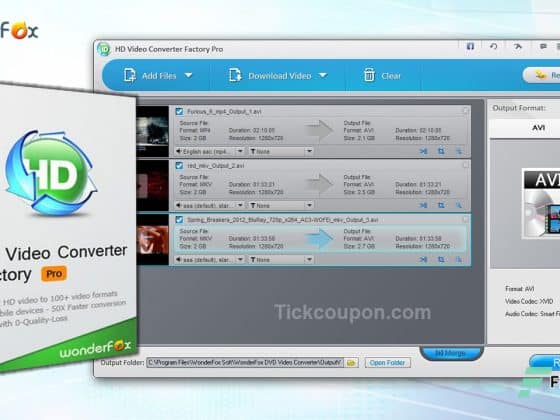The height and width of the screenshot is (420, 560).
Task: Remove the red_mkv_Output_2 row using its corner box
Action: point(466,165)
